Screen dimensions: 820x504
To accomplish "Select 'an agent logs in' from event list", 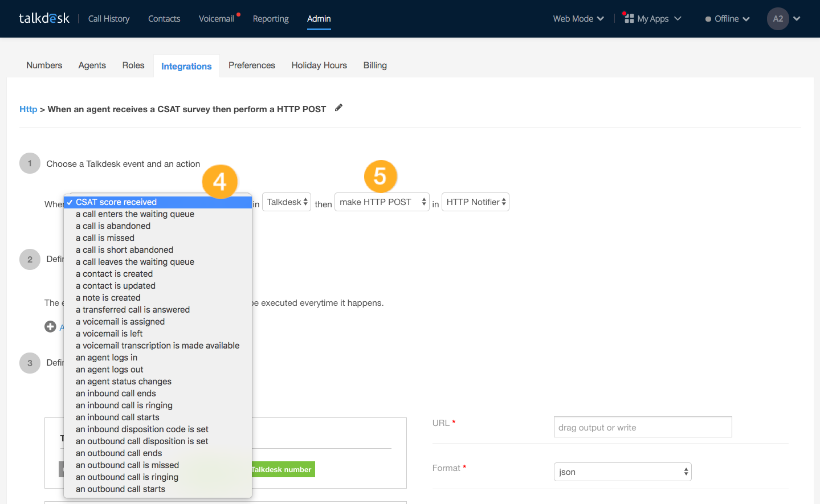I will click(x=107, y=357).
